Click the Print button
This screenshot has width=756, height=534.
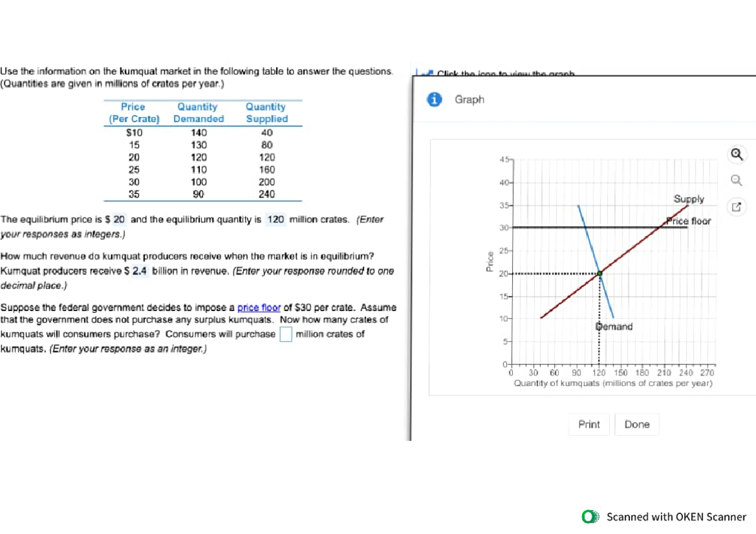(589, 424)
